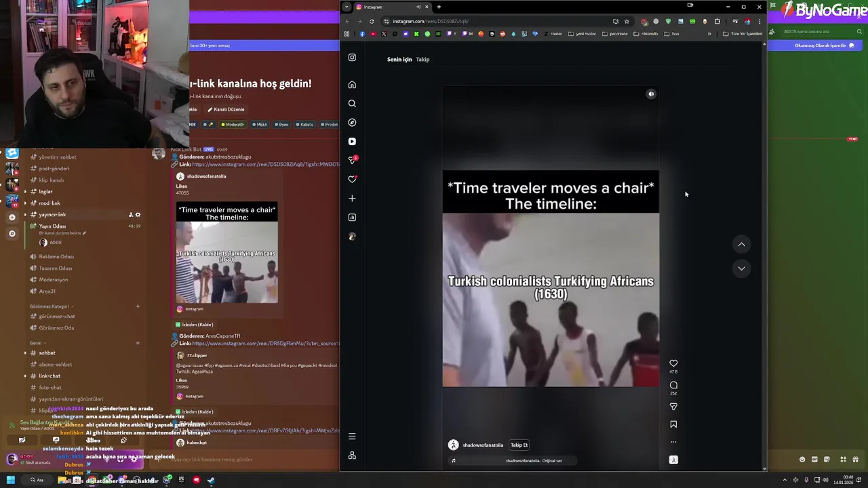The width and height of the screenshot is (868, 488).
Task: Switch to the Senin için tab
Action: 399,60
